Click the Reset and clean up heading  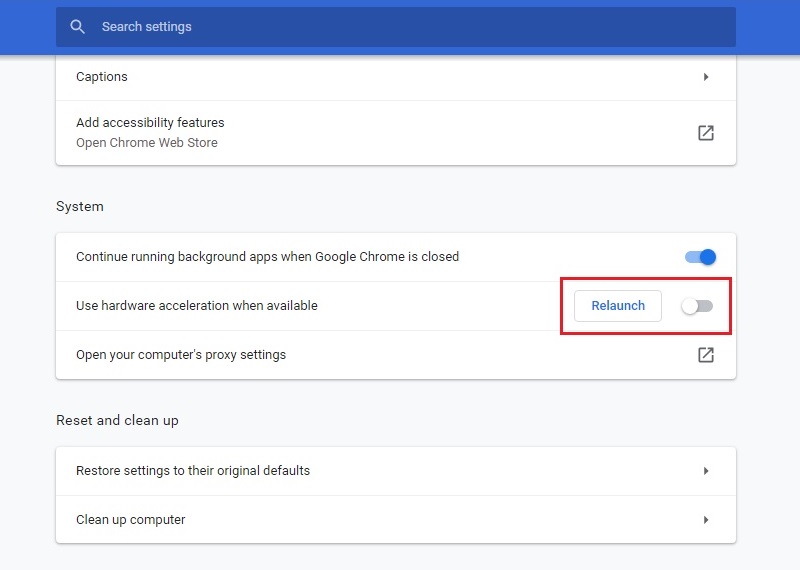tap(117, 420)
